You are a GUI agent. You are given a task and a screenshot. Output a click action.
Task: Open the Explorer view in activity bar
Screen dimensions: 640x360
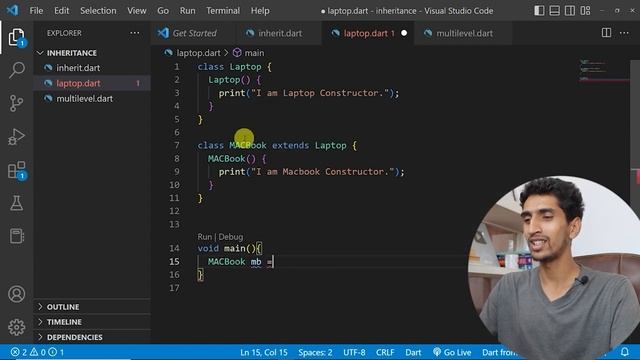click(16, 38)
